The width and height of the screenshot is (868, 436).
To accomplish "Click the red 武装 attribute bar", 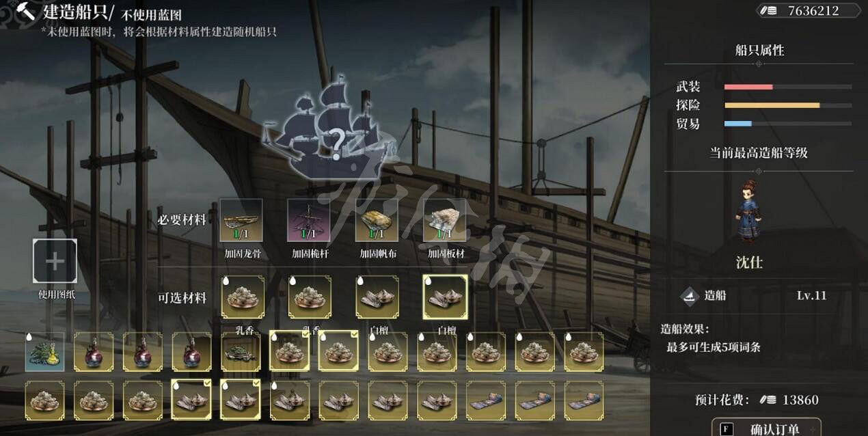I will (x=787, y=87).
